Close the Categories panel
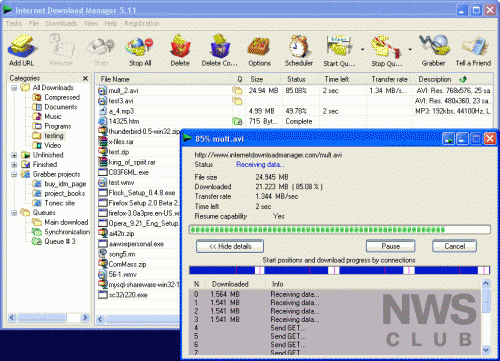This screenshot has width=500, height=361. click(85, 78)
